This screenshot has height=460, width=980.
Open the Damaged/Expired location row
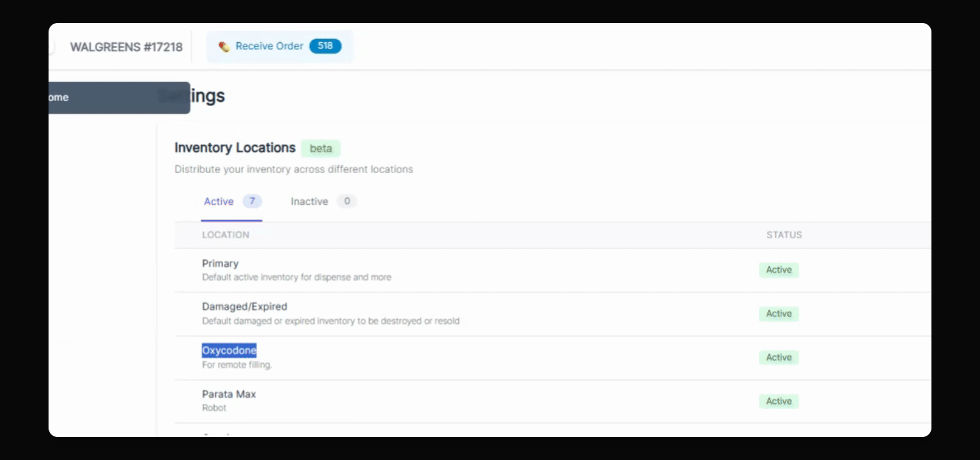(553, 314)
